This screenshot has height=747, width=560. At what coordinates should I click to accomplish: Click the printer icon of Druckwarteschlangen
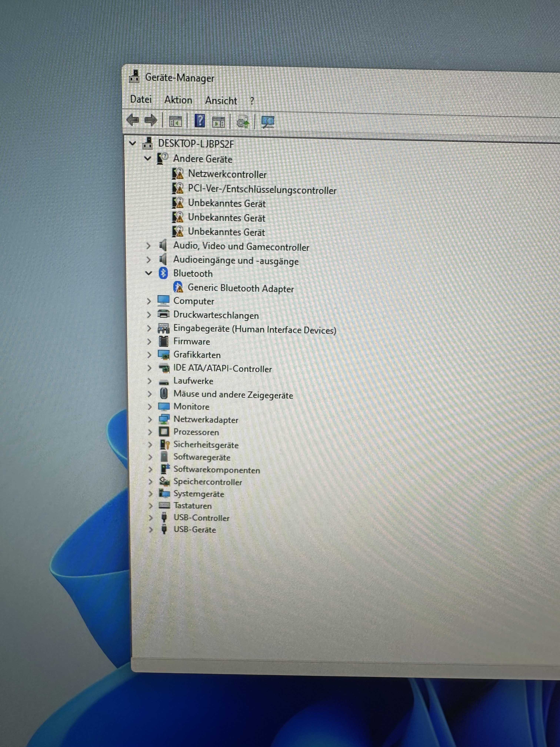pos(164,314)
